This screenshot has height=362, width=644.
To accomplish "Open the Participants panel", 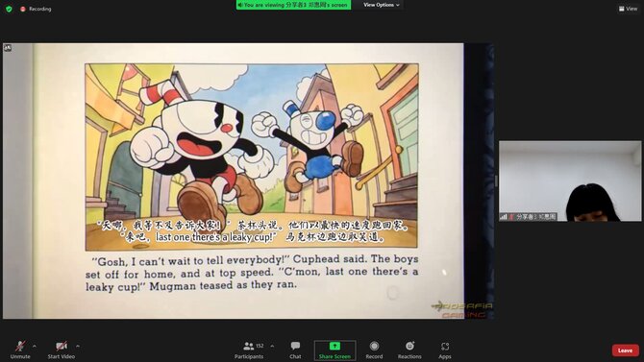I will 249,350.
